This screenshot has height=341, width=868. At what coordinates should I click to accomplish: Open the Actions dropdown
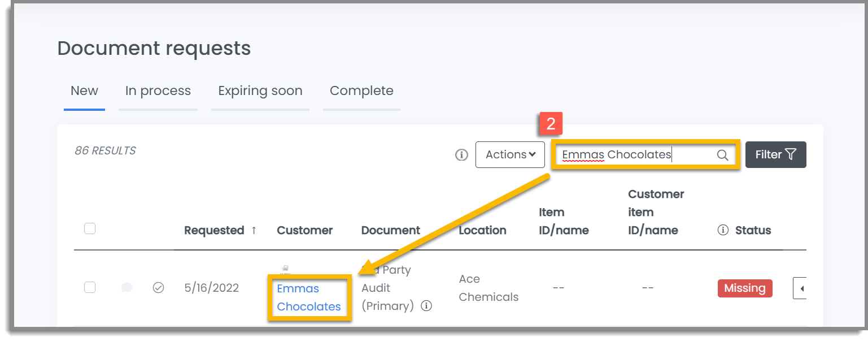510,154
